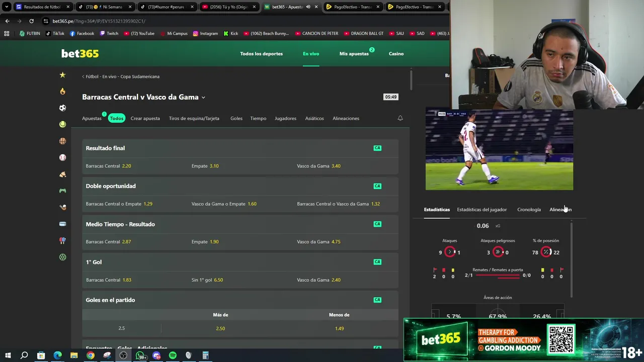Select the soccer ball sport icon

point(62,108)
